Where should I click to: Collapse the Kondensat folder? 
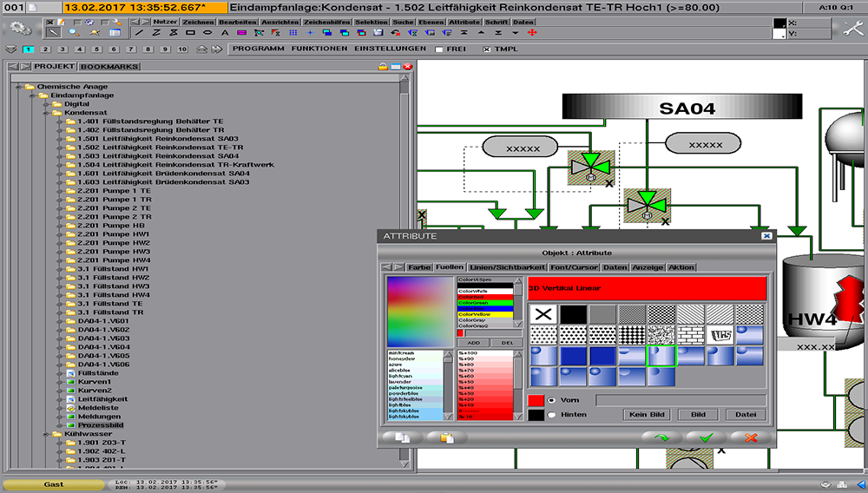pyautogui.click(x=46, y=113)
